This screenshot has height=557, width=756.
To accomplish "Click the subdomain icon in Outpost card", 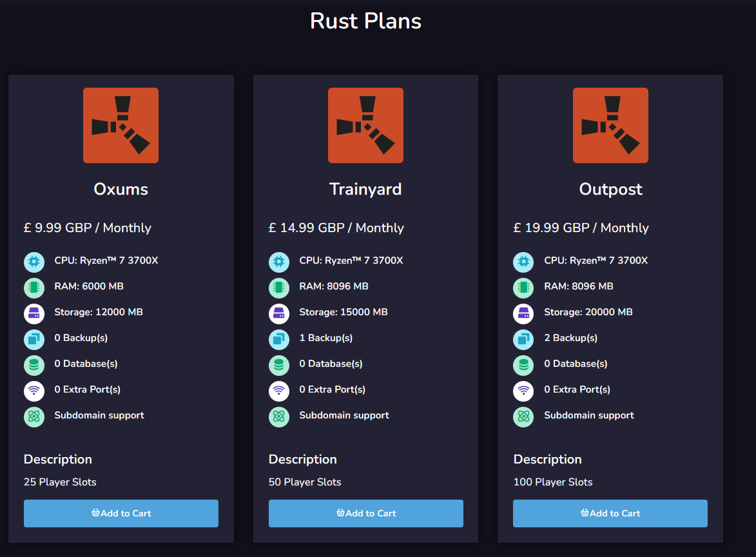I will coord(523,416).
